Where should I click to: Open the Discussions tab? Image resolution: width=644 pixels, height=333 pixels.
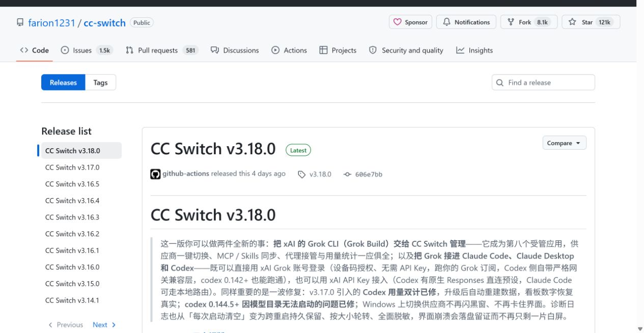coord(235,50)
